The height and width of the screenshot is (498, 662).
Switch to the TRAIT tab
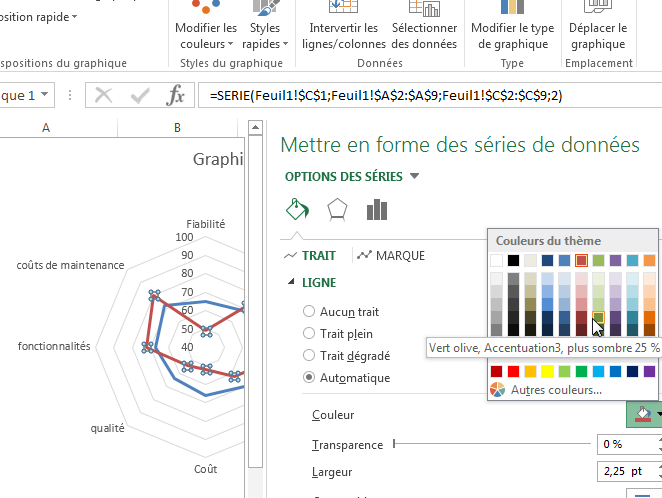[x=310, y=256]
